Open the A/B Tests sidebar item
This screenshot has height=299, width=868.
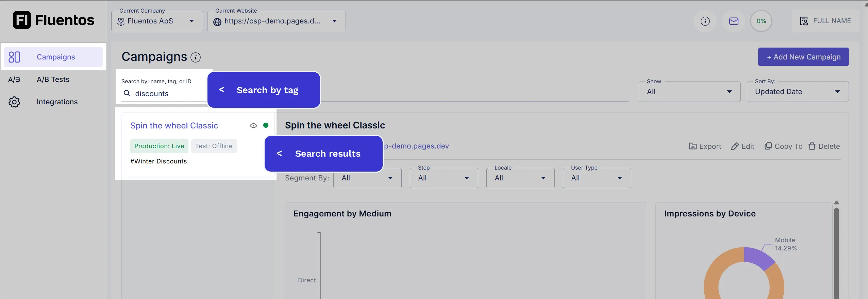pos(53,79)
